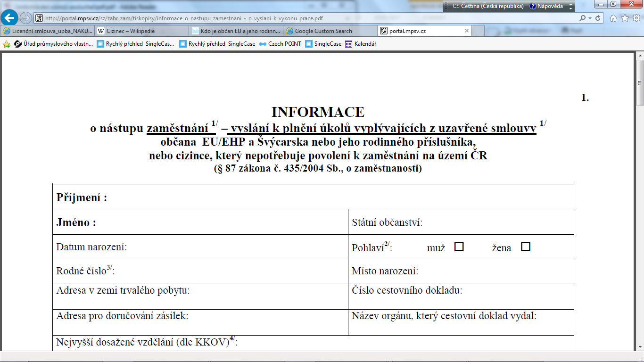
Task: Switch to the Cizinec – Wikipedie tab
Action: pos(142,31)
